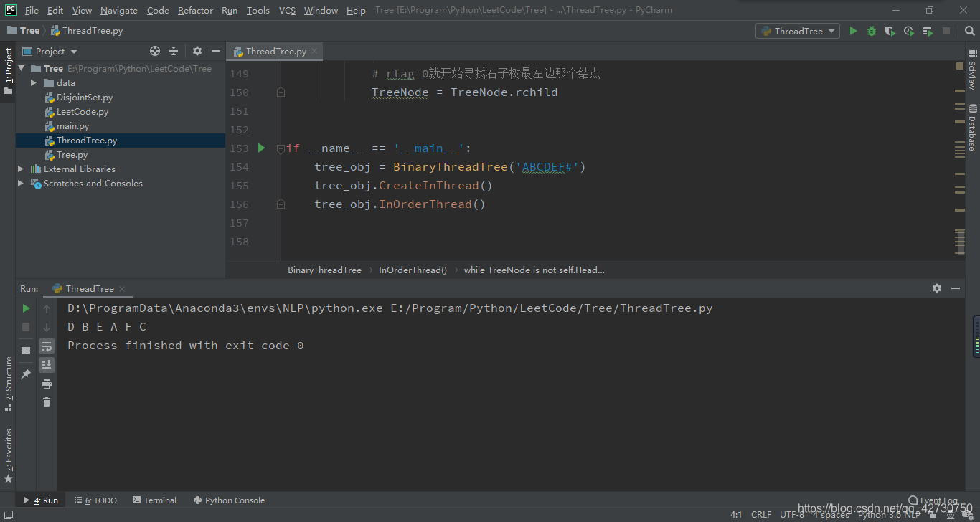980x522 pixels.
Task: Open Project panel settings gear
Action: coord(197,51)
